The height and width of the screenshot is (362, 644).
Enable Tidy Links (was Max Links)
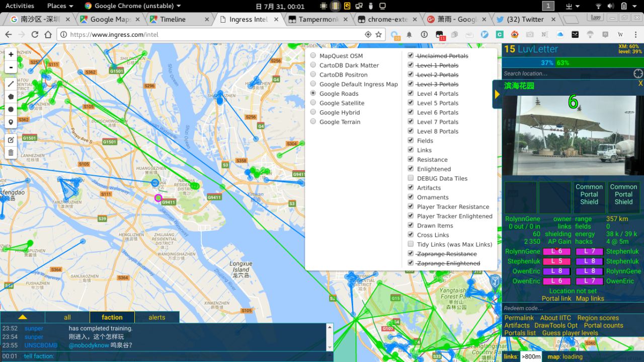pyautogui.click(x=411, y=244)
